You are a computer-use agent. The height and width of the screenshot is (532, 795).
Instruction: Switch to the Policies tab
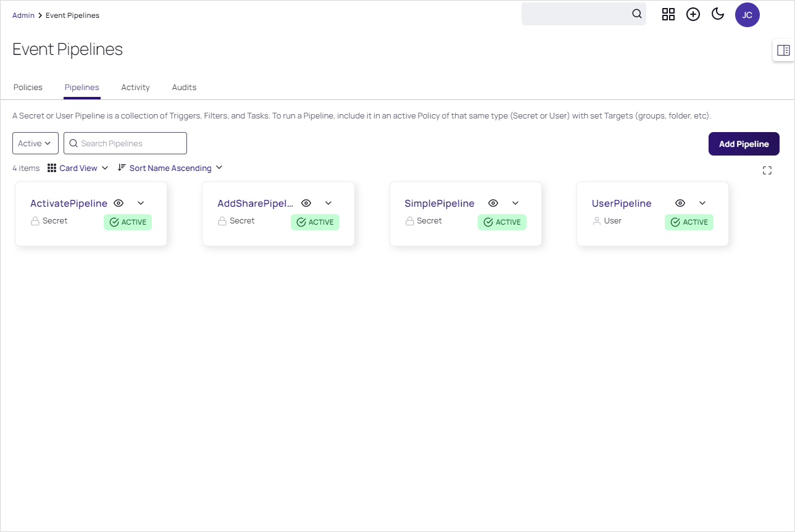(28, 87)
